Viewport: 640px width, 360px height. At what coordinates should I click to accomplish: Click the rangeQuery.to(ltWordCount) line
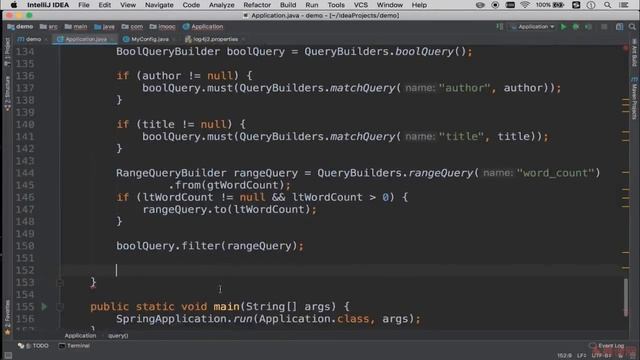229,210
